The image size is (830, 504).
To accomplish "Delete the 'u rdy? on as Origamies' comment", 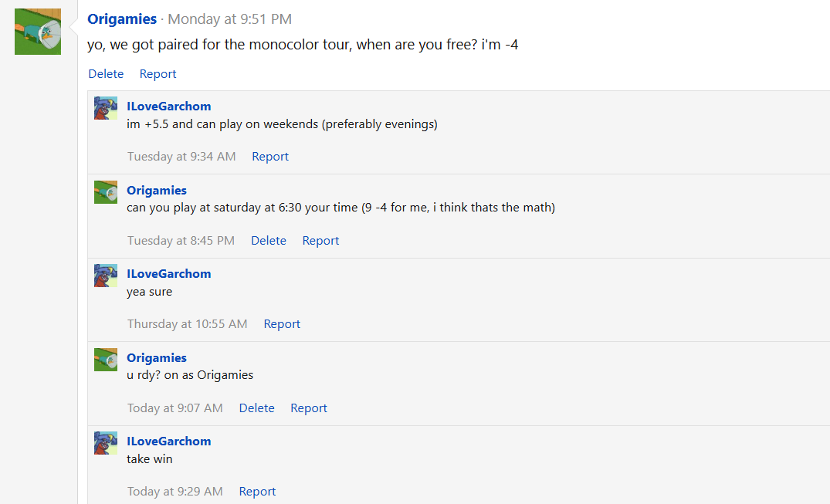I will point(256,408).
